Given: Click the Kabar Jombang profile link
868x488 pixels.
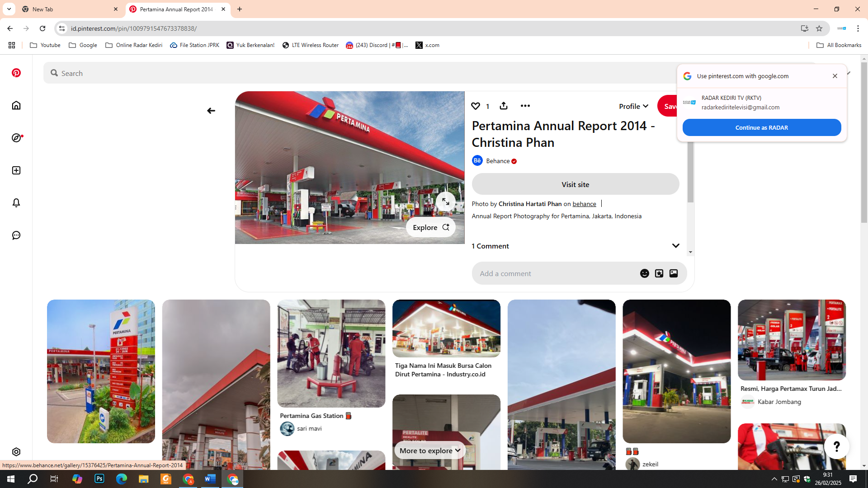Looking at the screenshot, I should point(779,402).
